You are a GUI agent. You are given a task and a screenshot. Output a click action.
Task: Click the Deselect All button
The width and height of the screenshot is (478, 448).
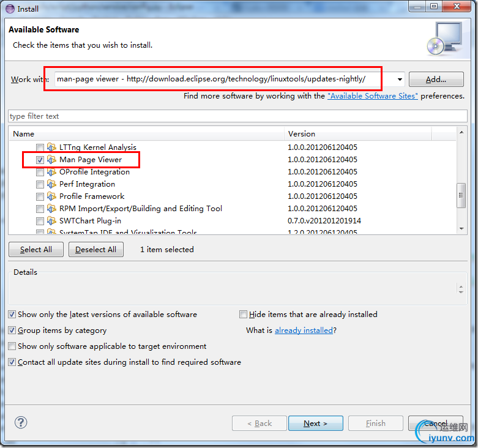pos(96,250)
